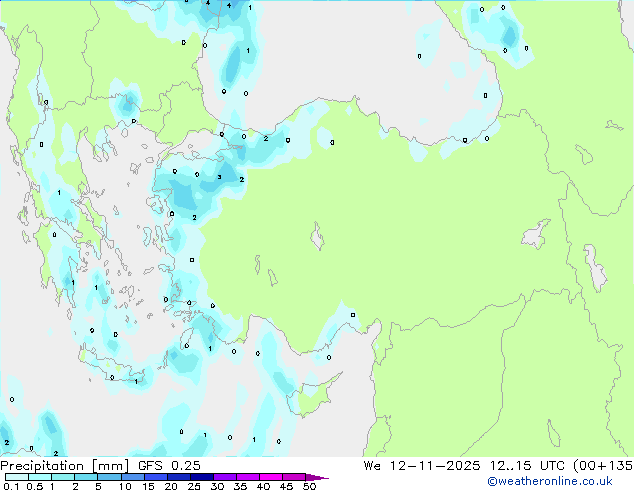The image size is (634, 490).
Task: Click the '20' legend scale label
Action: pos(171,486)
